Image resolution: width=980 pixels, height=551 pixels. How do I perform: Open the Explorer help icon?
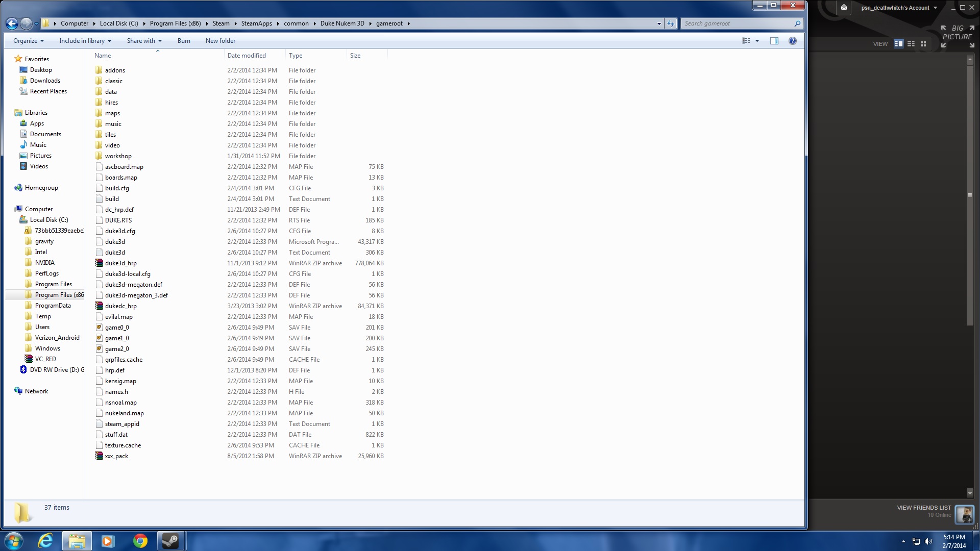[x=792, y=41]
